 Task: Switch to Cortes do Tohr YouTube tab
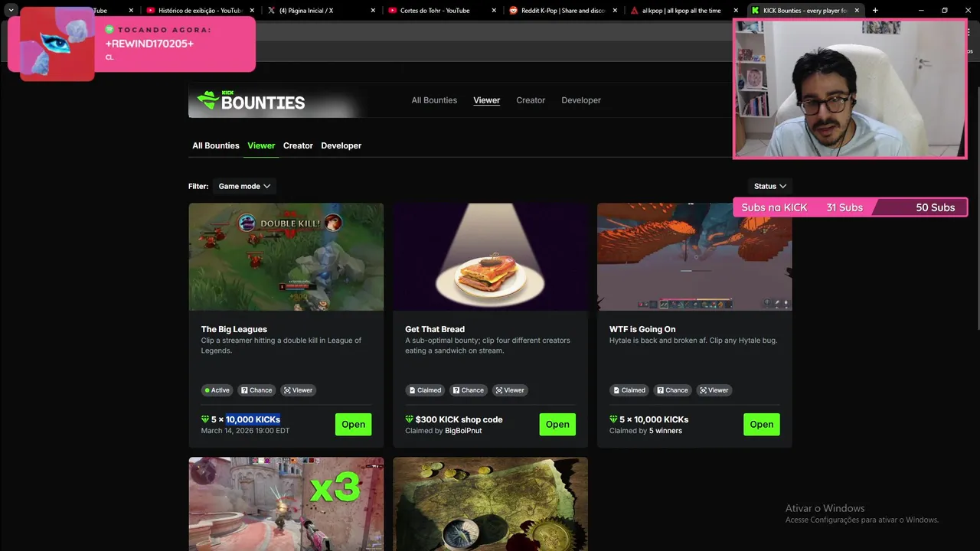436,11
